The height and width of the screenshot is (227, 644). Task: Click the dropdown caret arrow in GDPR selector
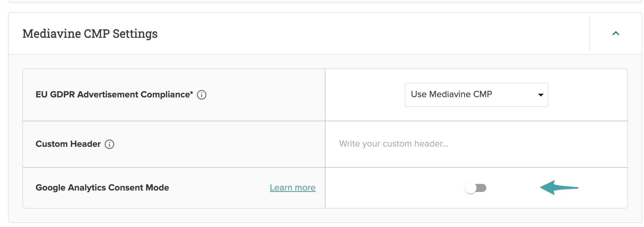(541, 95)
